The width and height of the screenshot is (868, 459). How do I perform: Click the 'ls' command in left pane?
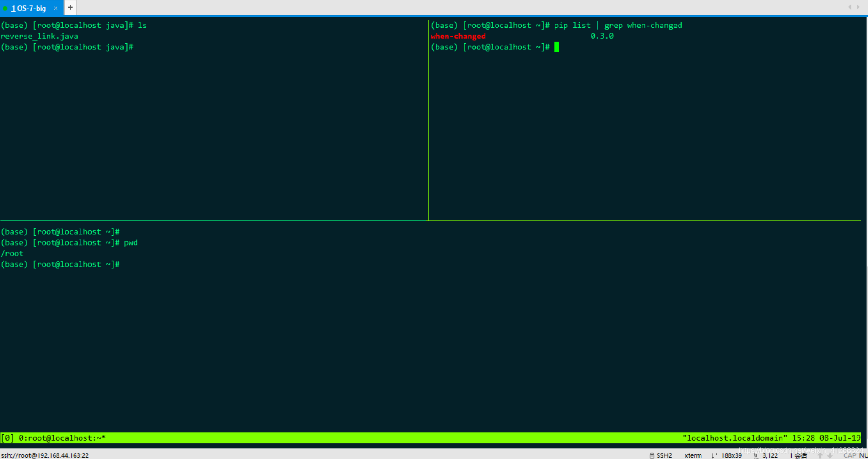pos(142,25)
